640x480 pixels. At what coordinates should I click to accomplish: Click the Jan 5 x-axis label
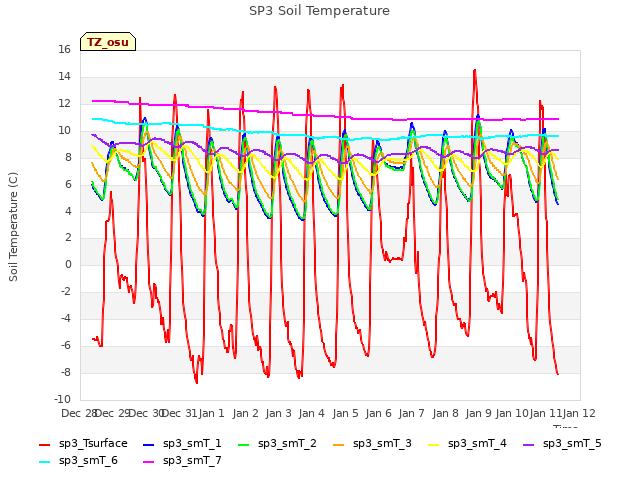click(x=345, y=413)
